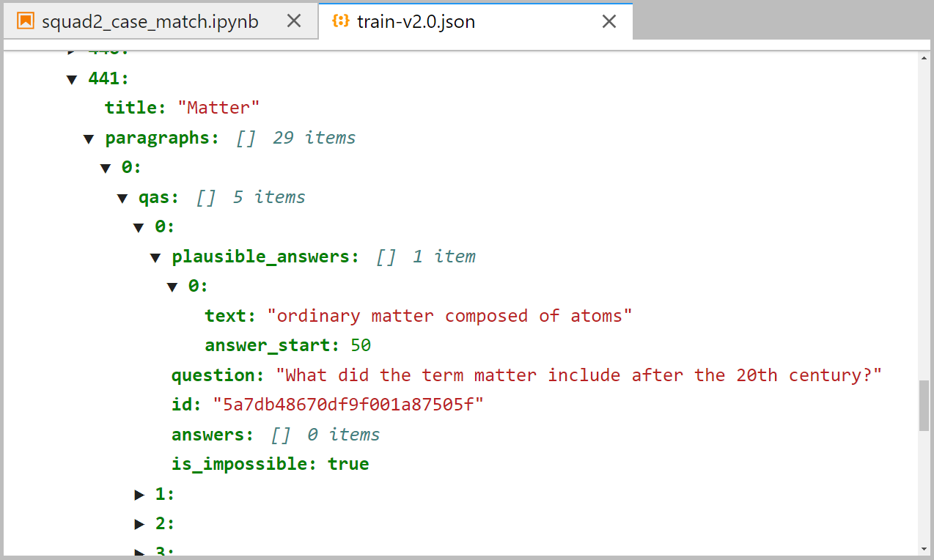The width and height of the screenshot is (934, 560).
Task: Click the scroll down arrow
Action: [x=924, y=548]
